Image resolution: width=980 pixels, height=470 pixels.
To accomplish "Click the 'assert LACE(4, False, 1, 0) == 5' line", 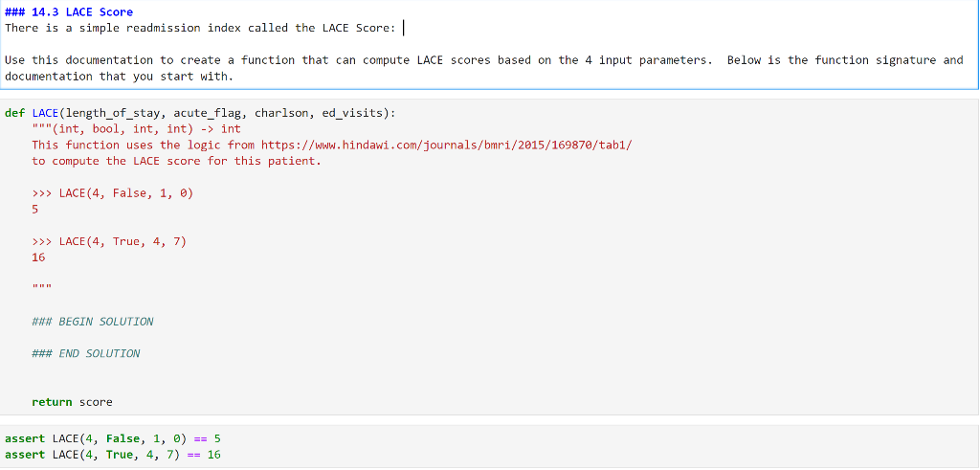I will 113,438.
